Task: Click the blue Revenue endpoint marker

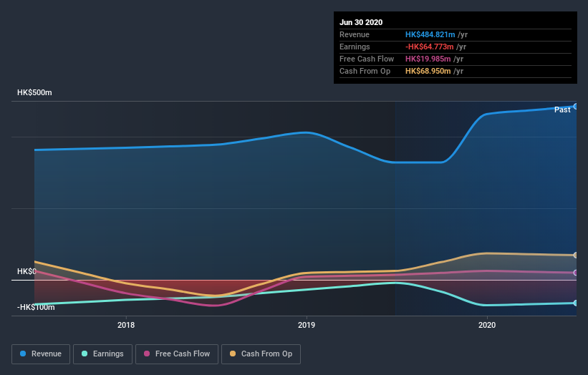Action: tap(576, 107)
